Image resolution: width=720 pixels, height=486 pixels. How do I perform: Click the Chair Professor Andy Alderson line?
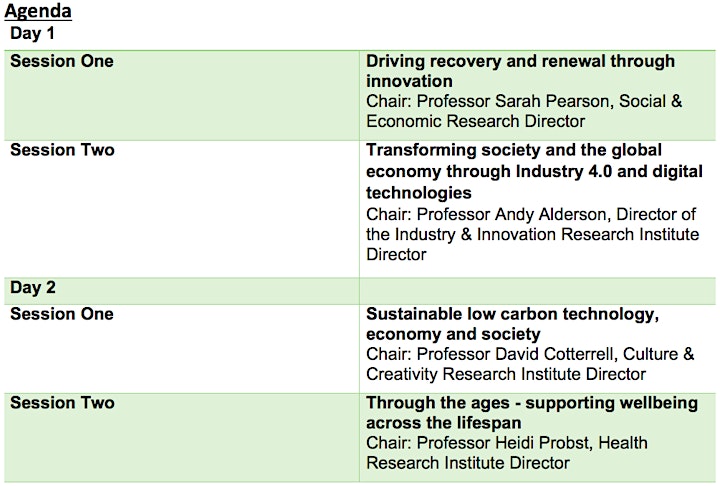coord(531,214)
